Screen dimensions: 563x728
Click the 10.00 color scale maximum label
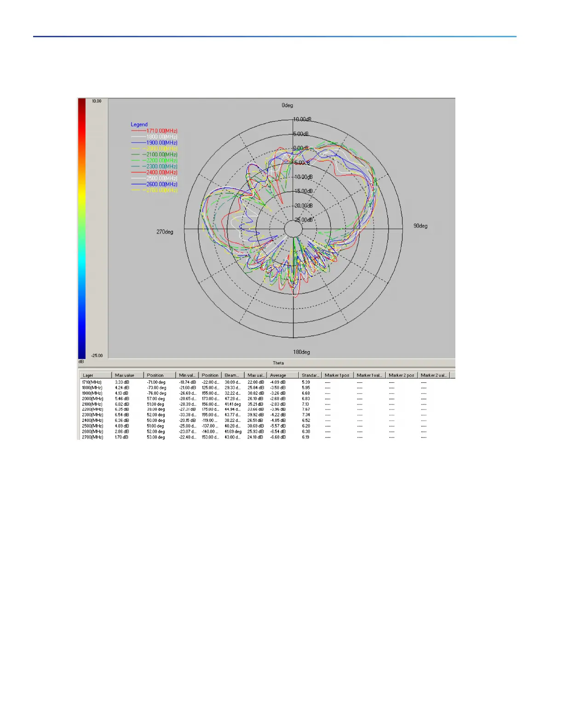[97, 101]
